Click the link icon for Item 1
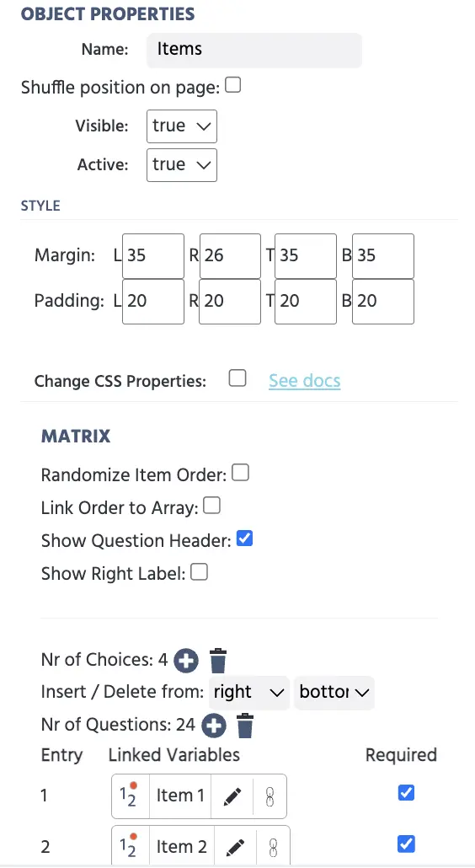 pos(270,796)
